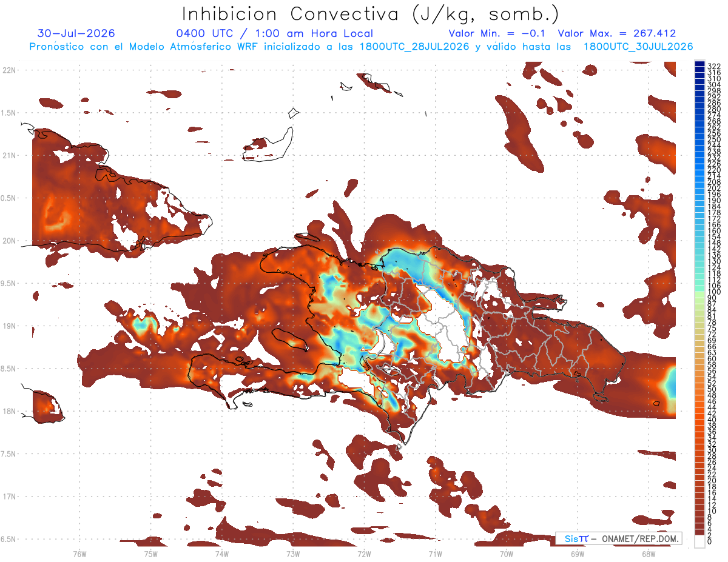Click colorbar value '202'
Image resolution: width=728 pixels, height=562 pixels.
(714, 188)
